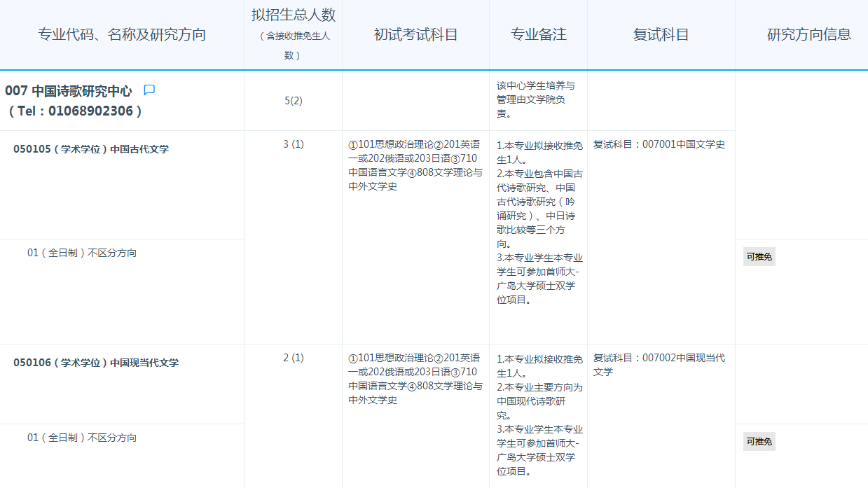Screen dimensions: 868x488
Task: Click the 专业备注 column header
Action: click(x=538, y=35)
